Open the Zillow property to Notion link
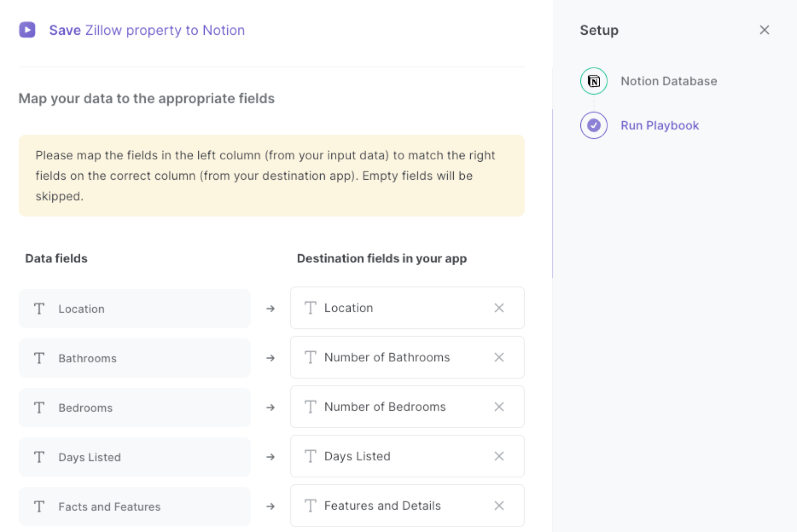The width and height of the screenshot is (797, 532). (x=165, y=30)
